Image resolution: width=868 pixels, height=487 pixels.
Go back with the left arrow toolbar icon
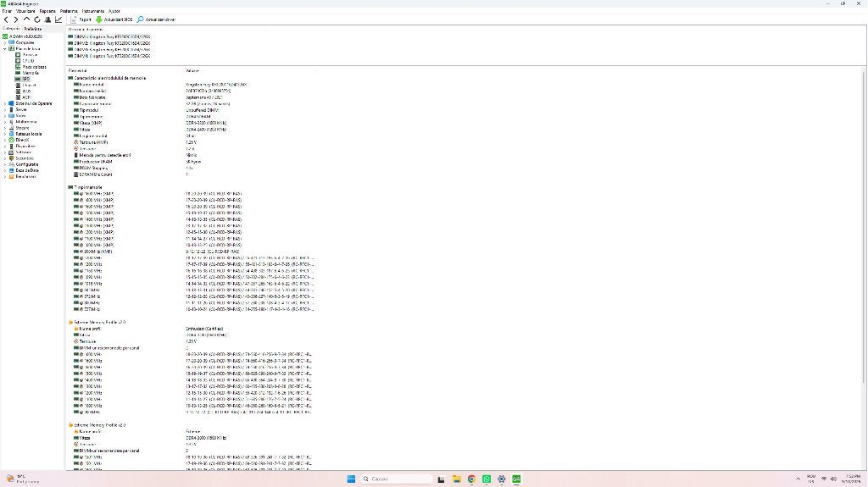click(x=6, y=19)
